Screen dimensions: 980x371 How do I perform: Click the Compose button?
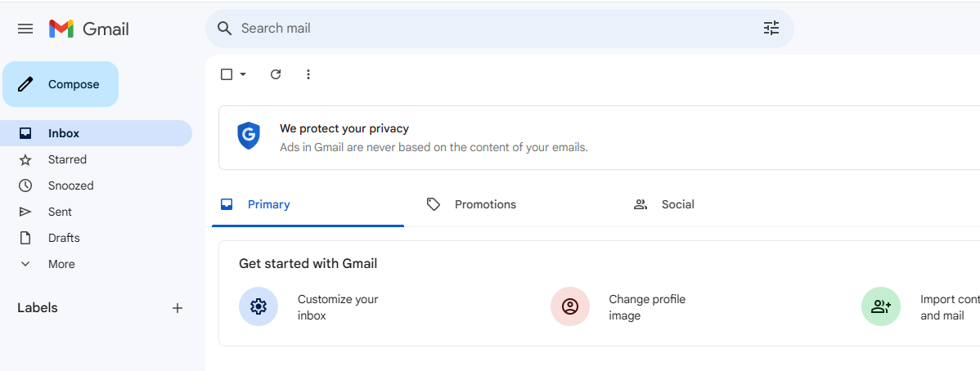pyautogui.click(x=61, y=84)
